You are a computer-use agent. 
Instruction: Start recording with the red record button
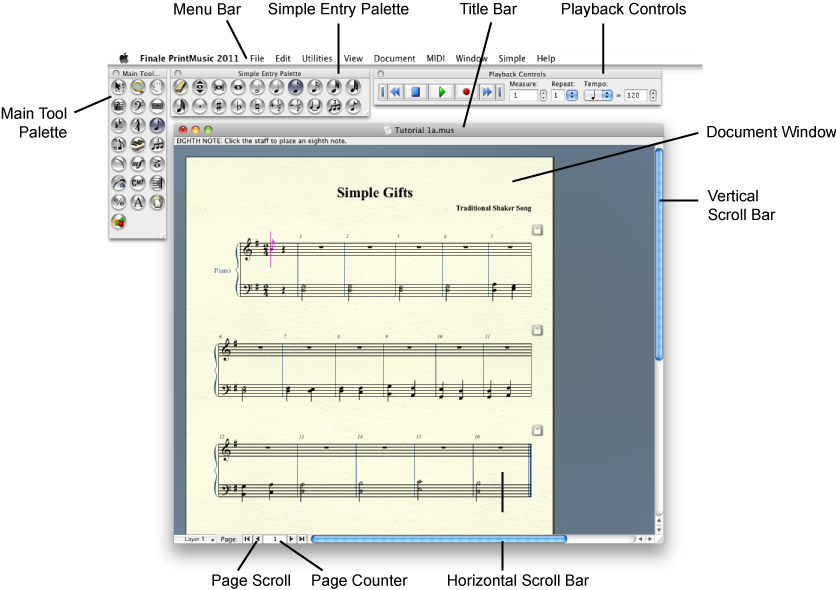[466, 92]
